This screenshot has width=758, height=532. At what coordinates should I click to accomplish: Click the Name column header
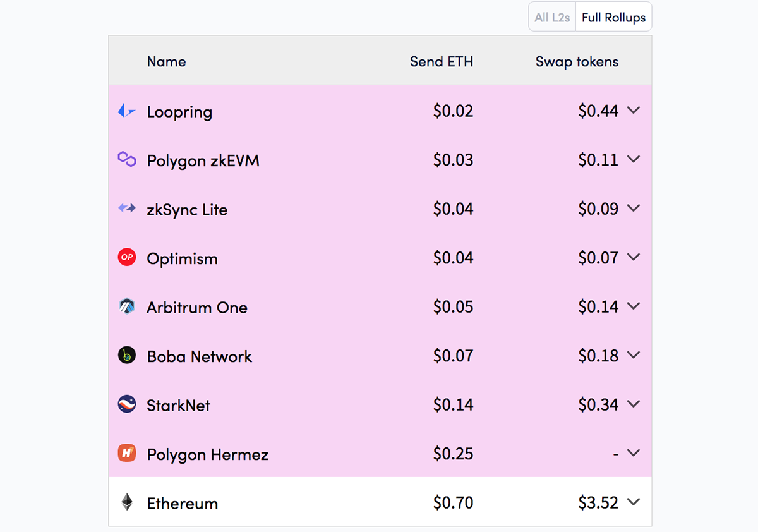coord(166,62)
